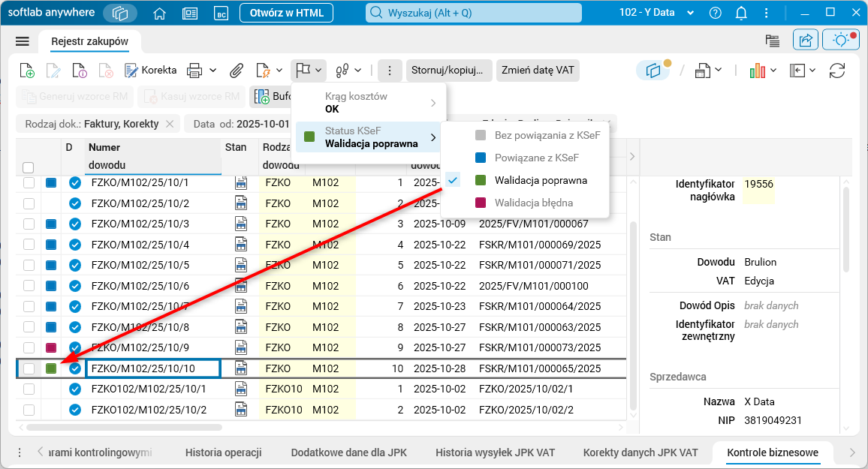
Task: Tick checkbox for row FZKO/M102/25/10/2
Action: point(29,203)
